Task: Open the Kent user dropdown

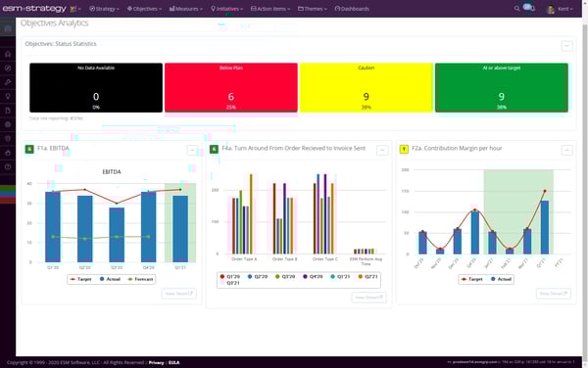Action: 565,9
